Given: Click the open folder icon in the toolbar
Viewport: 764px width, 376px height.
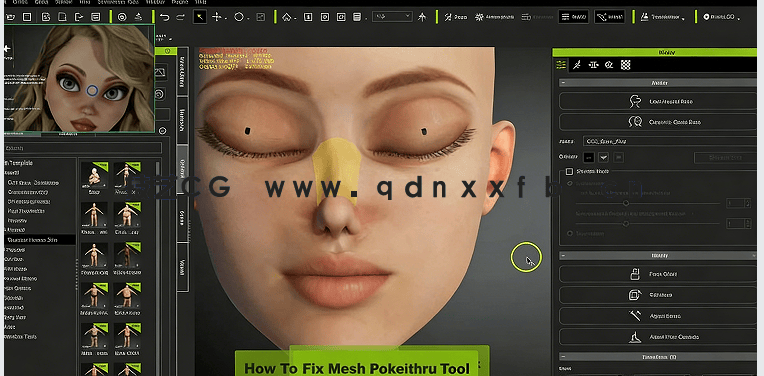Looking at the screenshot, I should tap(10, 17).
